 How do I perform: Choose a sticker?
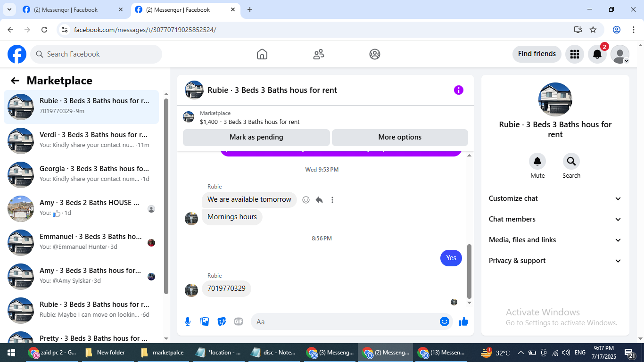(x=222, y=321)
